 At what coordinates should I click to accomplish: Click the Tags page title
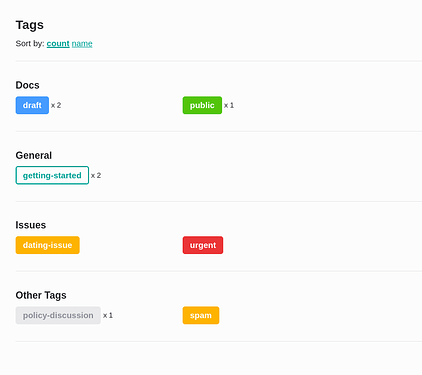(x=30, y=25)
